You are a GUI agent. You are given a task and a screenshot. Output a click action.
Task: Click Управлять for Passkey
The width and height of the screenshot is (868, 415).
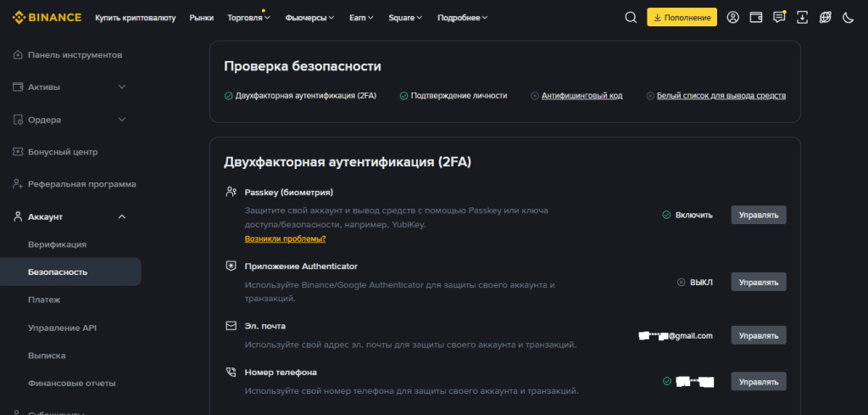pyautogui.click(x=759, y=215)
